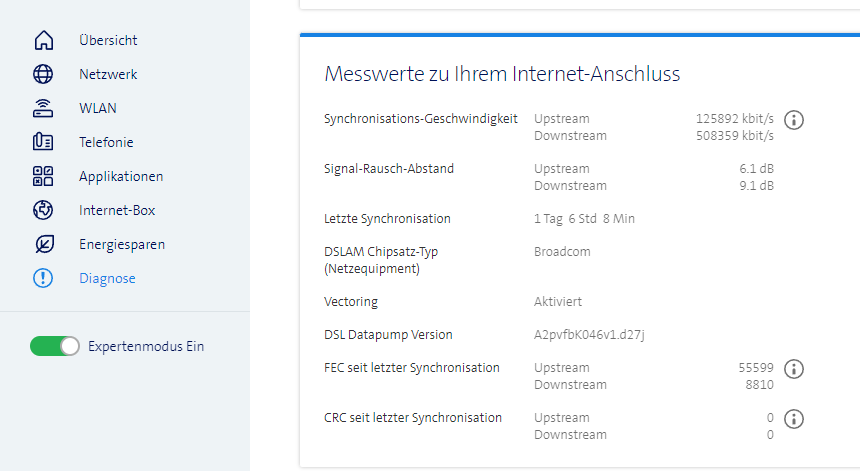Show info for FEC seit letzter Synchronisation
This screenshot has height=471, width=860.
click(794, 369)
